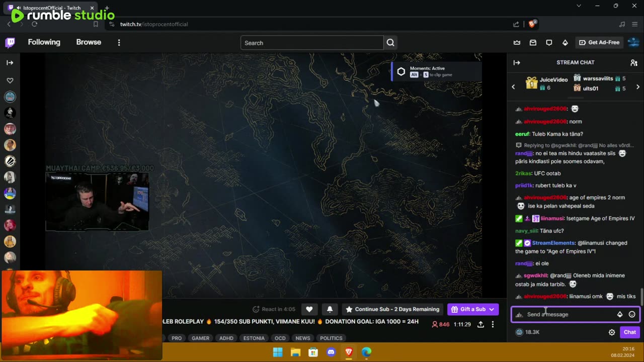
Task: Open the emote picker smiley icon
Action: [632, 314]
